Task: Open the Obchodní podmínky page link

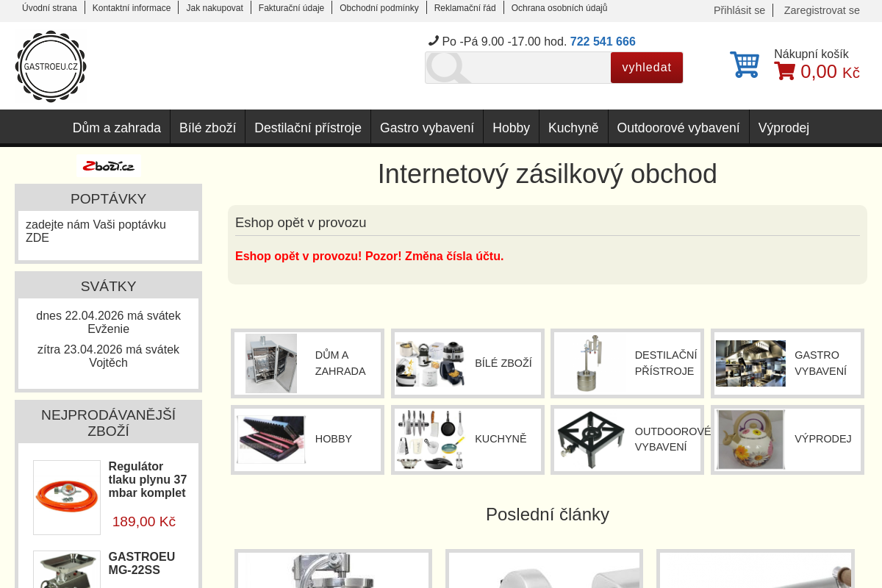Action: [x=379, y=8]
